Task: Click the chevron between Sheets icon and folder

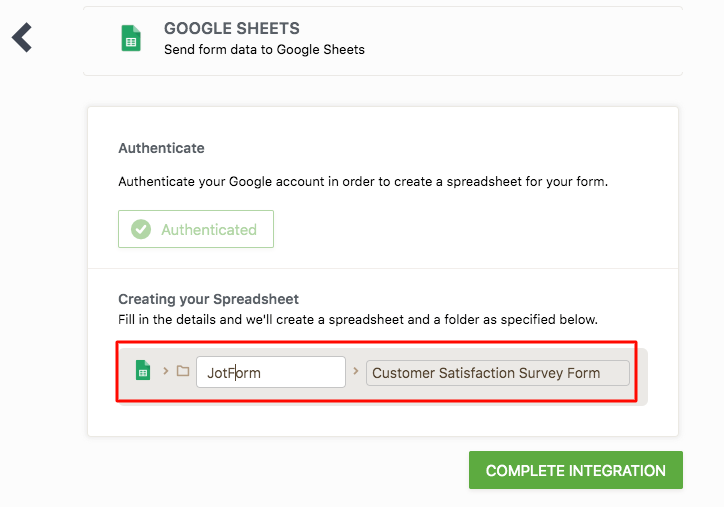Action: point(165,371)
